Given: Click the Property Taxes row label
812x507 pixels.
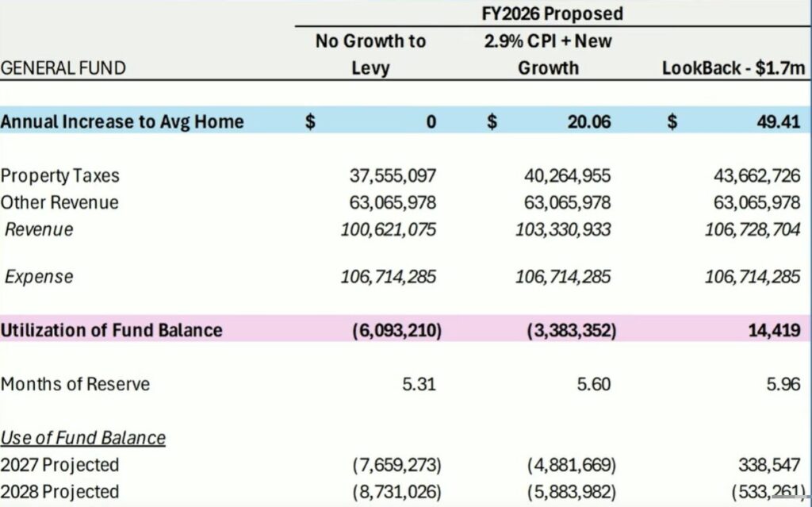Looking at the screenshot, I should (60, 175).
